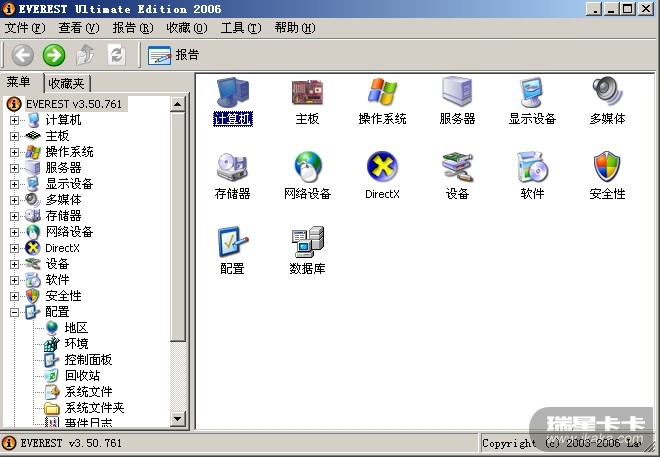Open the 文件(F) menu
Screen dimensions: 660x457
point(25,28)
